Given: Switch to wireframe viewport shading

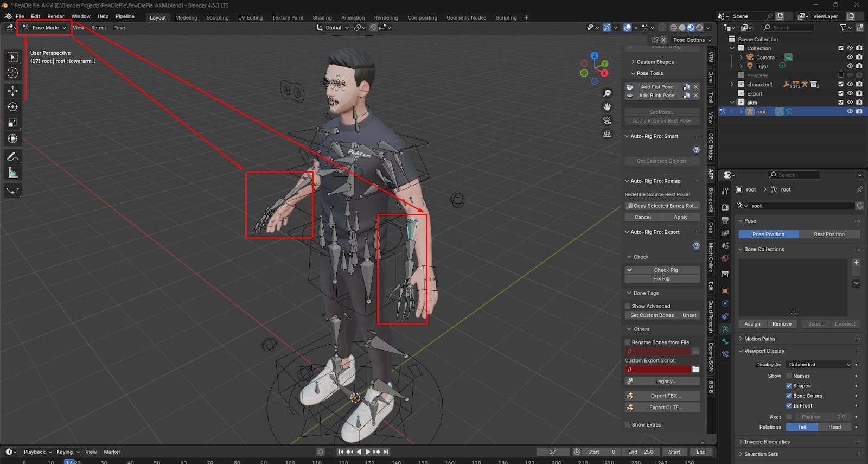Looking at the screenshot, I should [673, 28].
